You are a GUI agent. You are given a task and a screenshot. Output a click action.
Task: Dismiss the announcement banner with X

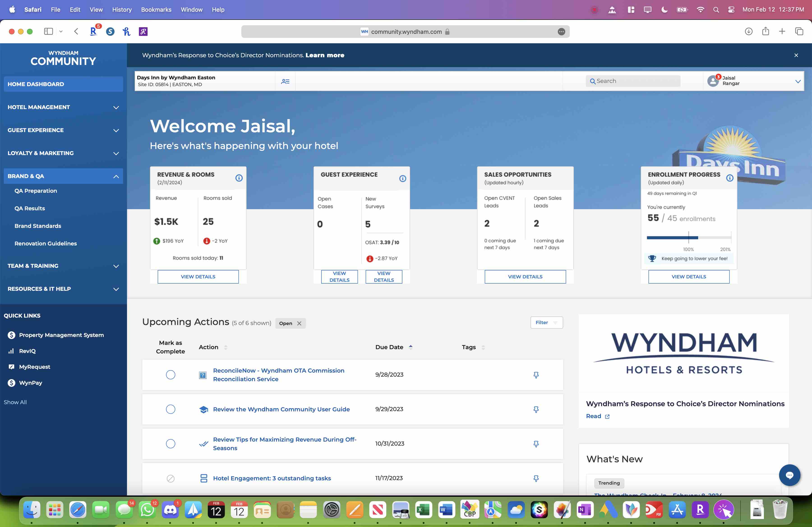796,55
